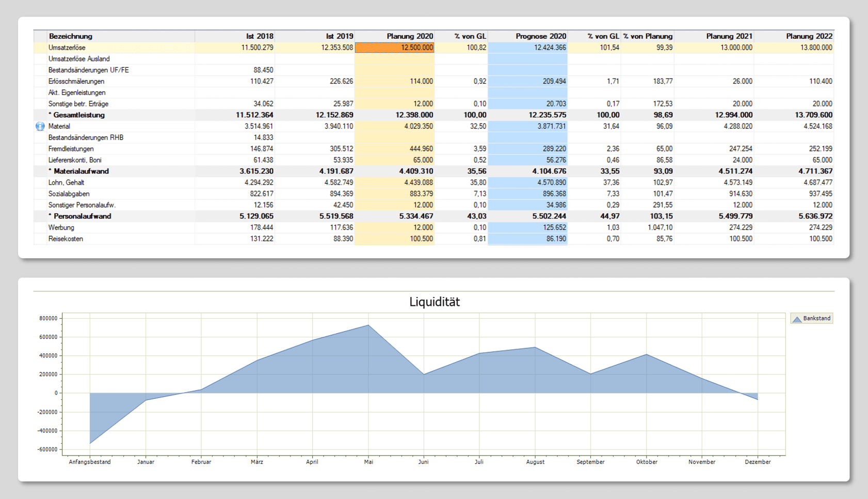
Task: Click the Planung 2021 column header
Action: pyautogui.click(x=729, y=36)
